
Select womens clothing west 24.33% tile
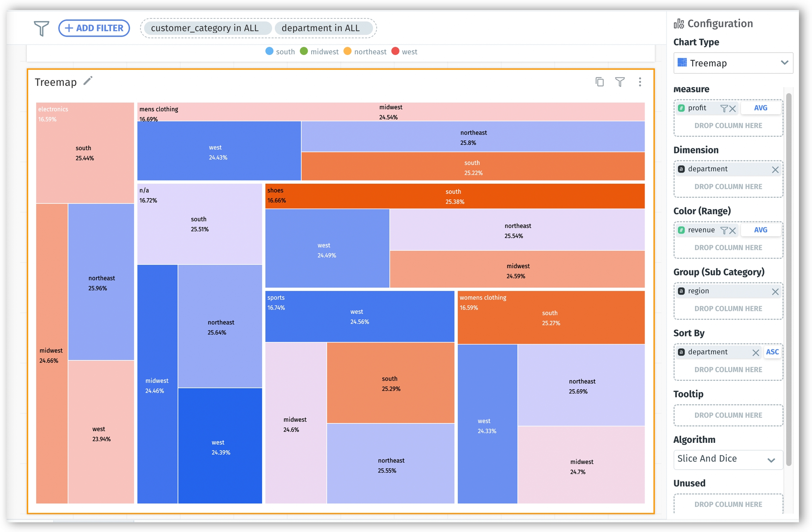point(487,424)
